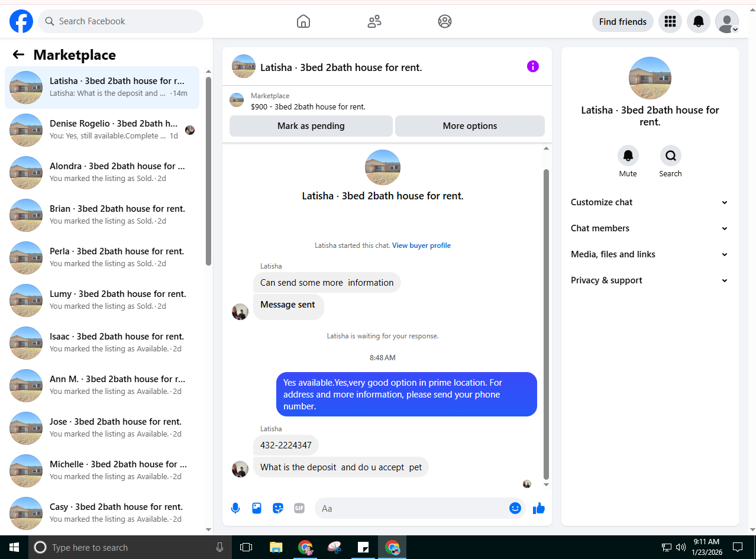This screenshot has height=559, width=756.
Task: Open the View buyer profile link
Action: pos(421,245)
